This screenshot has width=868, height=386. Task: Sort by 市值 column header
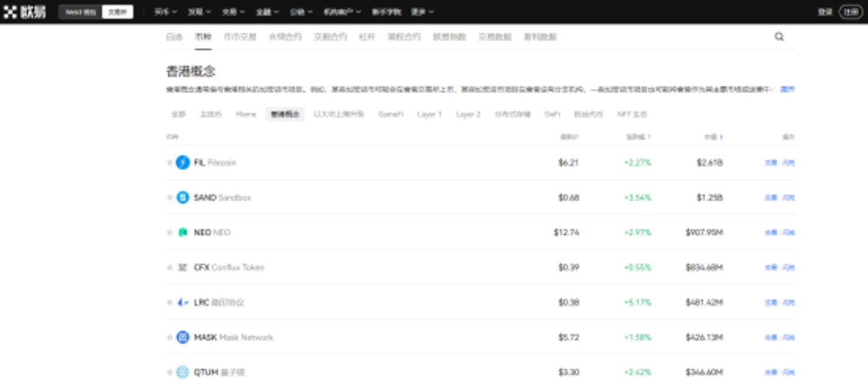(714, 137)
